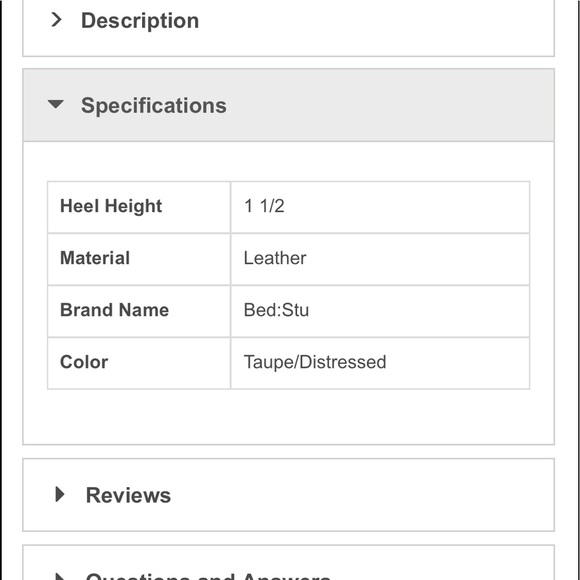Expand Reviews using the right triangle
Screen dimensions: 580x580
(x=60, y=494)
